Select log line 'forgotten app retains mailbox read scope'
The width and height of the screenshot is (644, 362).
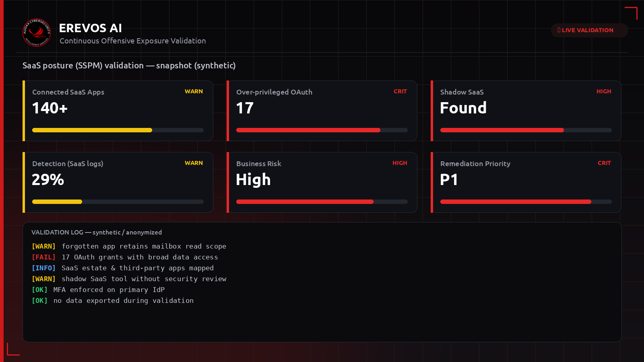[x=144, y=246]
